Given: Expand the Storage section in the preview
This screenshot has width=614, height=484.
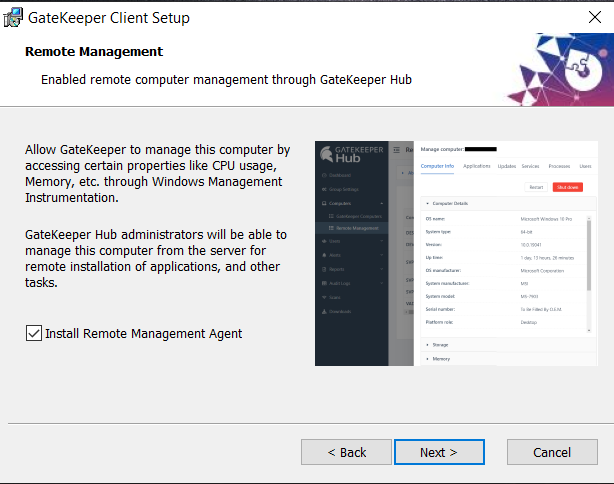Looking at the screenshot, I should pyautogui.click(x=440, y=344).
